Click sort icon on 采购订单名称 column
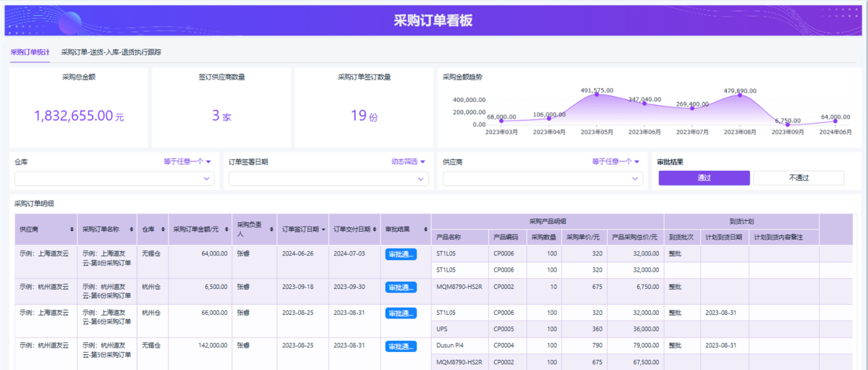The height and width of the screenshot is (370, 868). (x=131, y=230)
